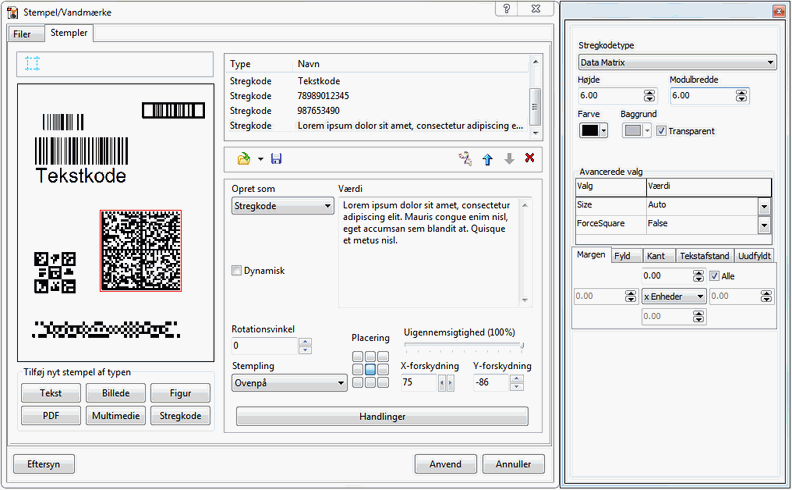The width and height of the screenshot is (792, 490).
Task: Click the Annuller button
Action: click(x=514, y=464)
